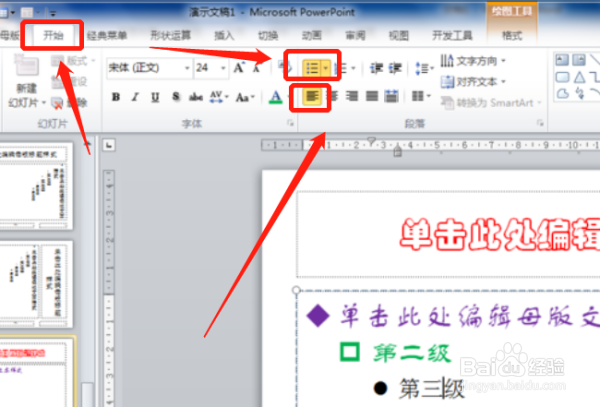Select the text box shape in shapes gallery
600x407 pixels.
(x=562, y=60)
